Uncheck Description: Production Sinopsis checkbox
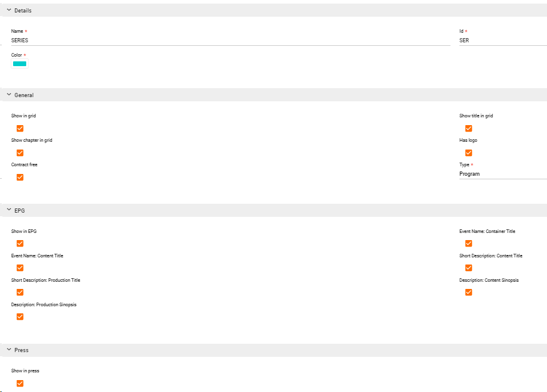The height and width of the screenshot is (392, 547). click(x=20, y=316)
